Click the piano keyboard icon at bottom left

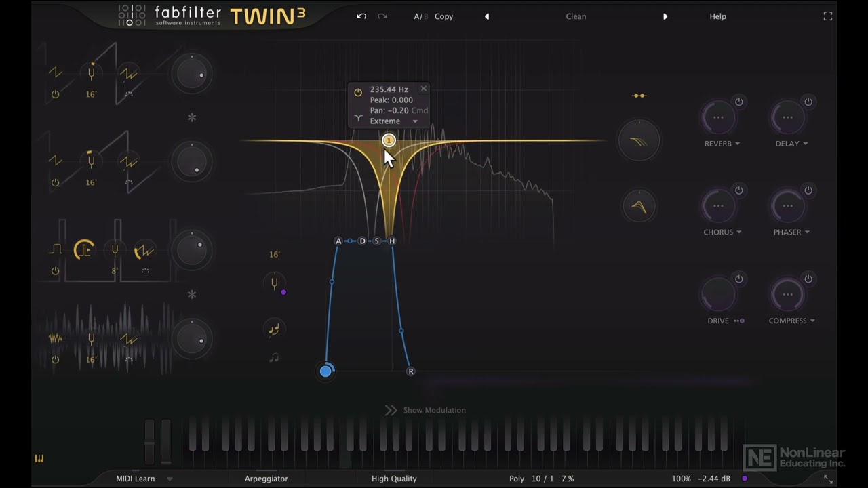pyautogui.click(x=39, y=459)
